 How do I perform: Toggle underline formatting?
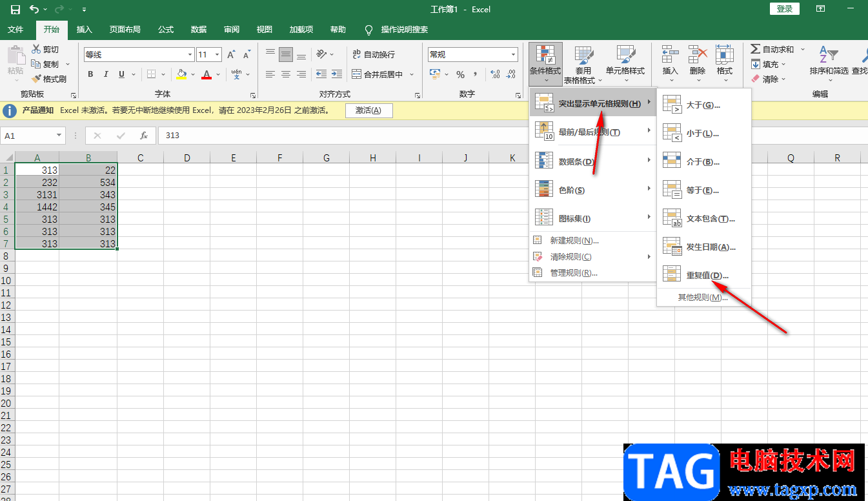pyautogui.click(x=121, y=74)
